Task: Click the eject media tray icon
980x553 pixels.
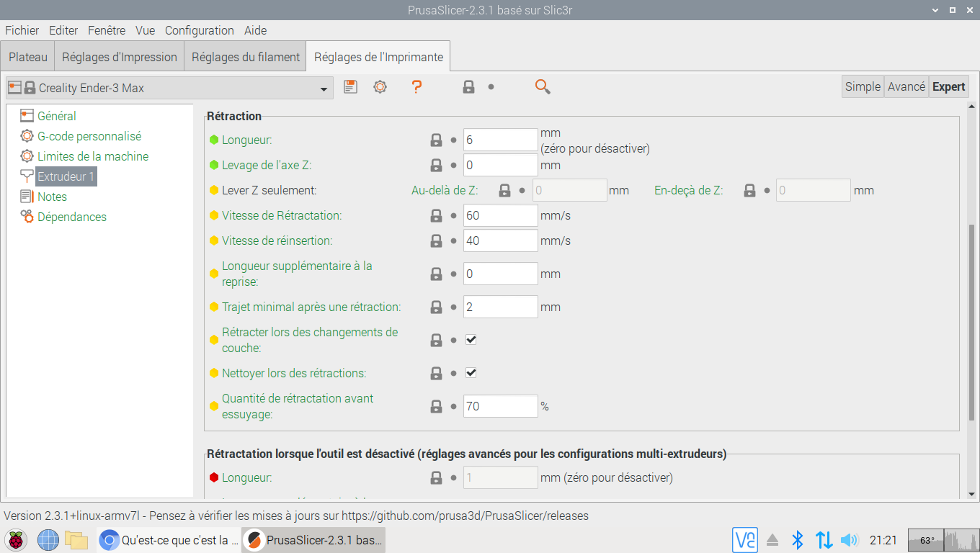Action: (x=772, y=539)
